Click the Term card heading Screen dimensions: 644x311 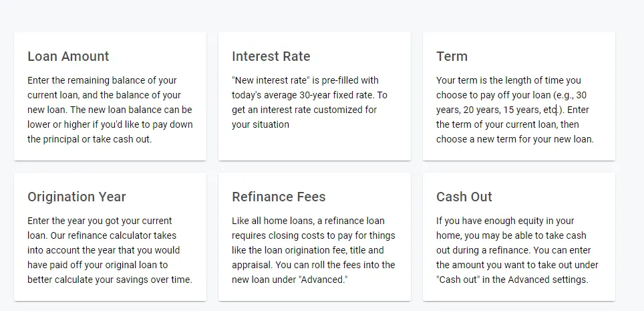click(x=452, y=56)
